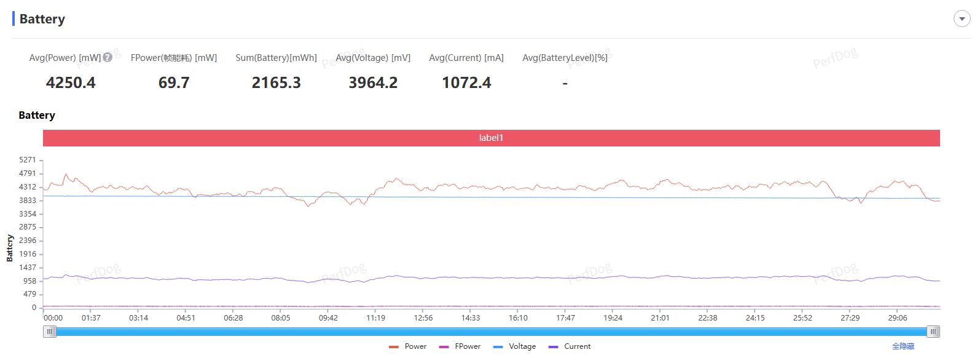The height and width of the screenshot is (363, 980).
Task: Click the left handle of the time range slider
Action: point(50,332)
